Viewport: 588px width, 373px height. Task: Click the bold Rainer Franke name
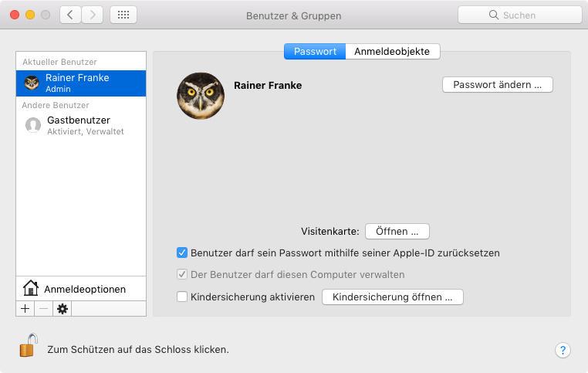tap(268, 85)
